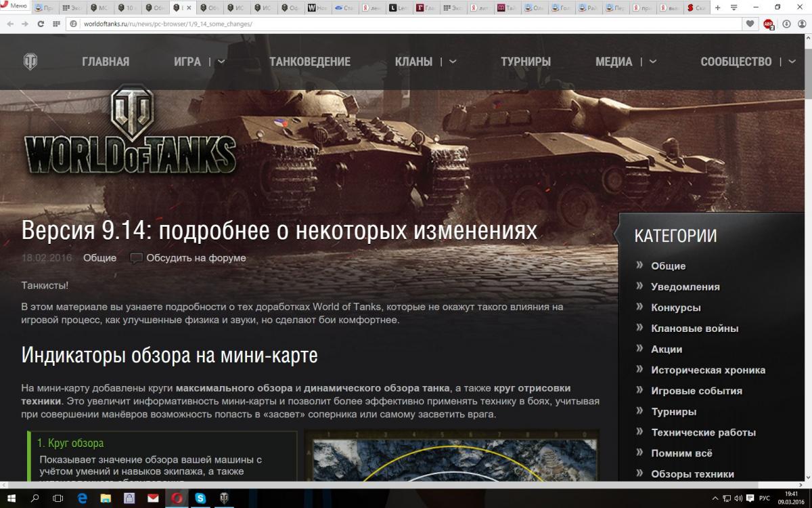Open the ТУРНИРЫ navigation item
This screenshot has height=508, width=812.
point(526,62)
